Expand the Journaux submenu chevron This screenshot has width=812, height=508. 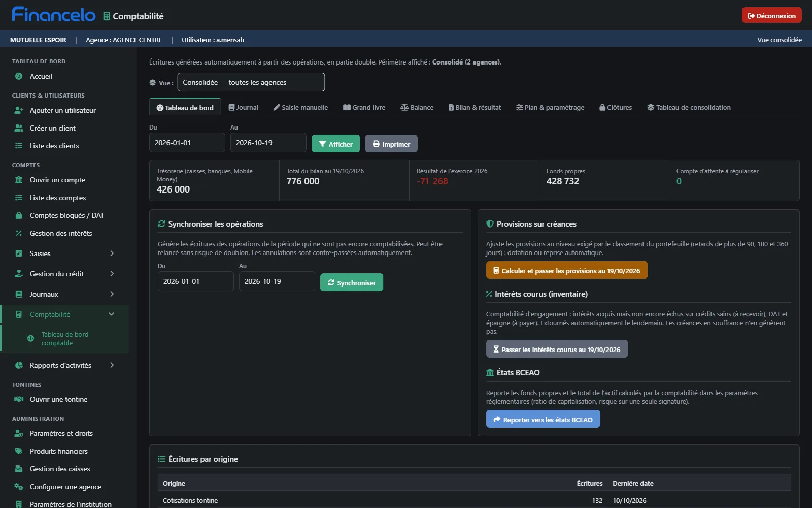(x=112, y=294)
